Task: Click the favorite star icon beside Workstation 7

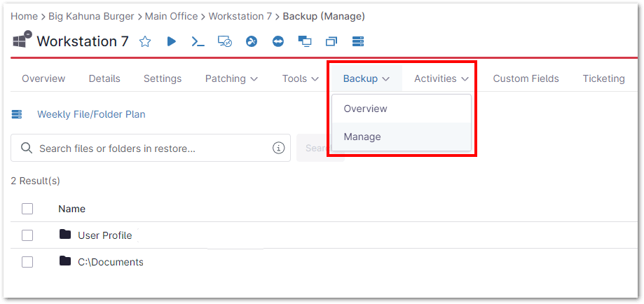Action: (x=145, y=42)
